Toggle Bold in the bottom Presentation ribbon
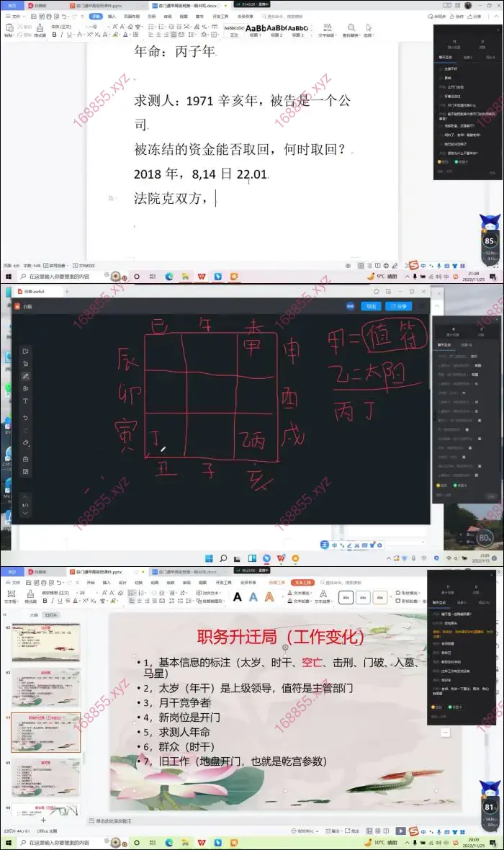 [45, 601]
